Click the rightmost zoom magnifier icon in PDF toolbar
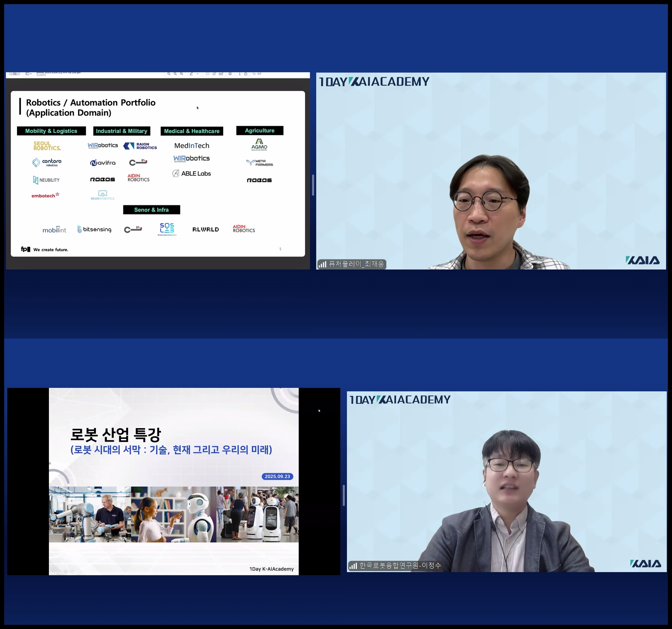Screen dimensions: 672x629 181,74
